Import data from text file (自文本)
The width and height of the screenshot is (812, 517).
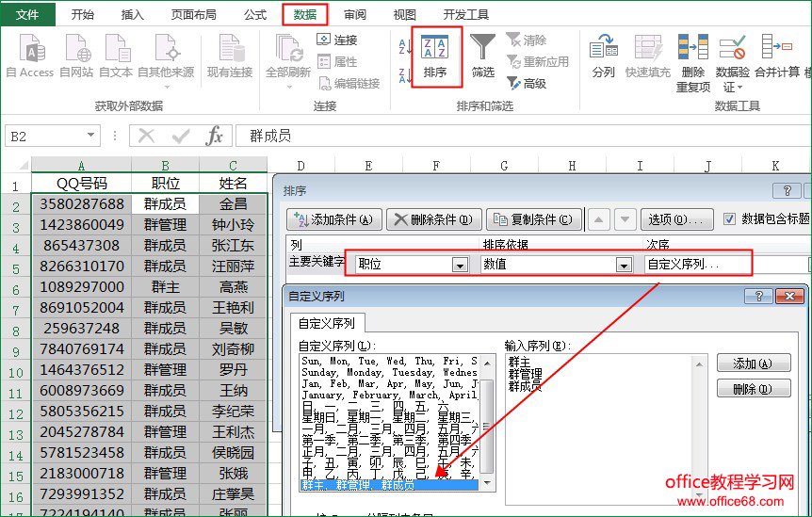tap(116, 56)
